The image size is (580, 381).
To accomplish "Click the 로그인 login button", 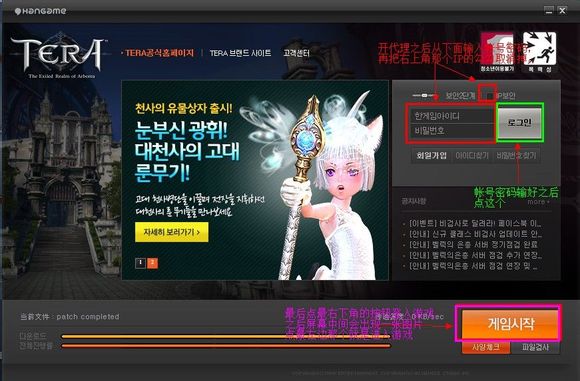I will point(520,122).
